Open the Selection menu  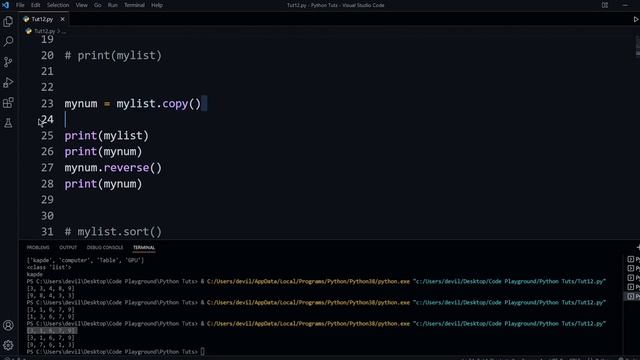(58, 5)
